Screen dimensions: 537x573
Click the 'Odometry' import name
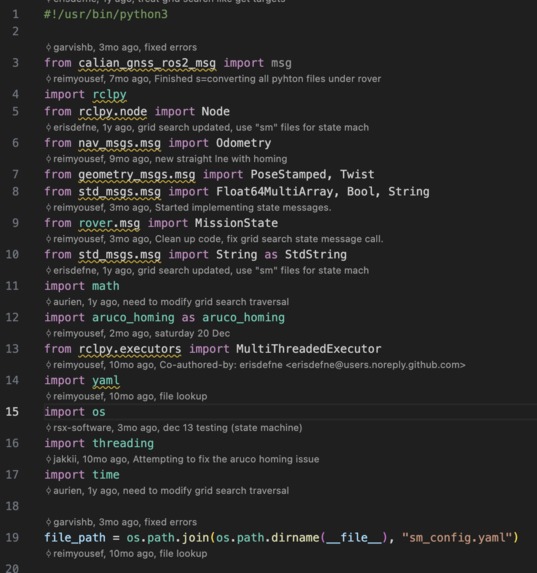[x=243, y=143]
